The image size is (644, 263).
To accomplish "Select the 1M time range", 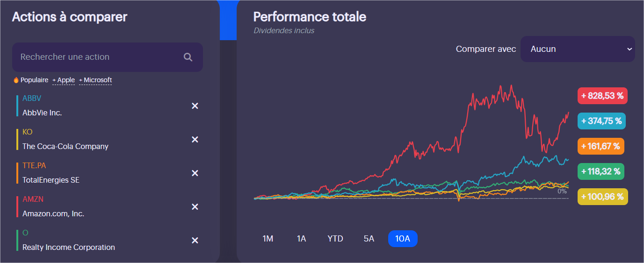I will click(268, 239).
